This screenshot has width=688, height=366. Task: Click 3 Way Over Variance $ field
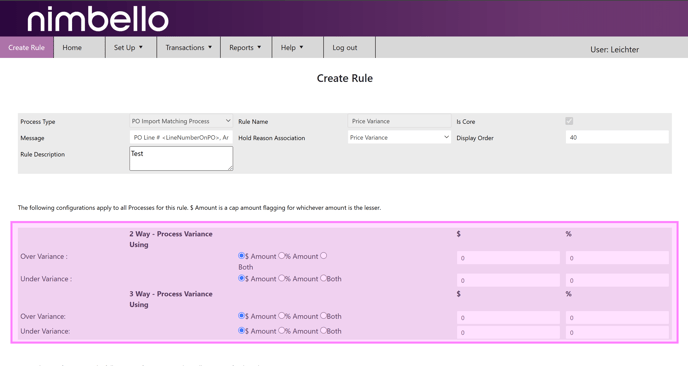click(x=509, y=318)
